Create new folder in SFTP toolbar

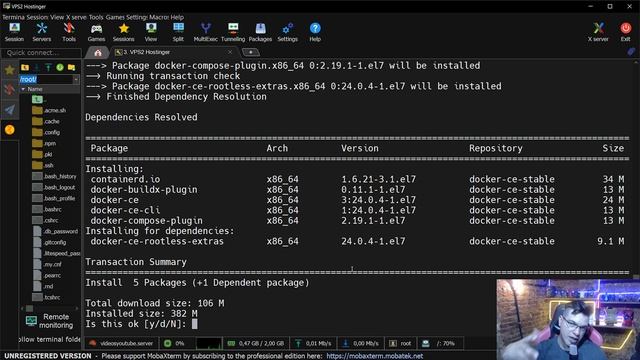71,67
